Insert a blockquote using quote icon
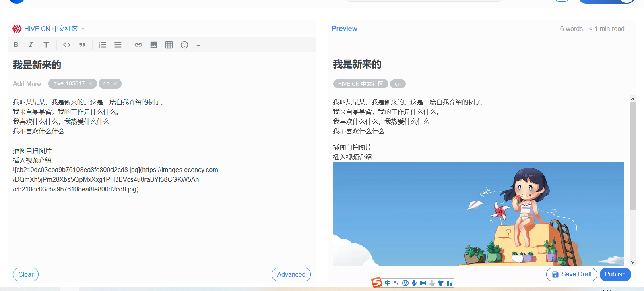The image size is (644, 291). 82,45
